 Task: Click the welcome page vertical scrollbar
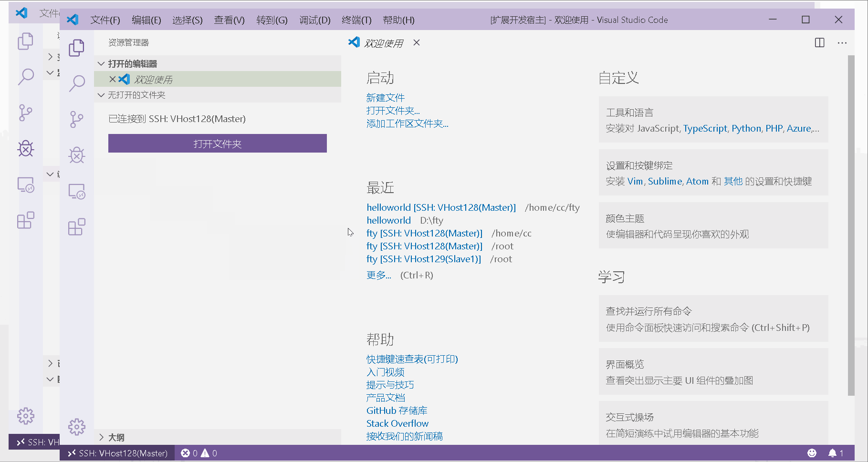point(851,225)
